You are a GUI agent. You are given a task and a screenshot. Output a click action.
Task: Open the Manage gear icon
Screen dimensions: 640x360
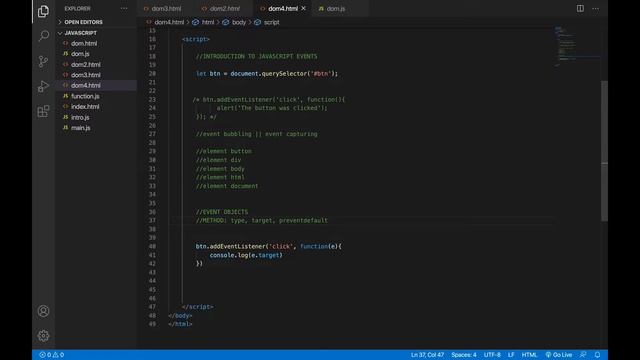(x=43, y=336)
